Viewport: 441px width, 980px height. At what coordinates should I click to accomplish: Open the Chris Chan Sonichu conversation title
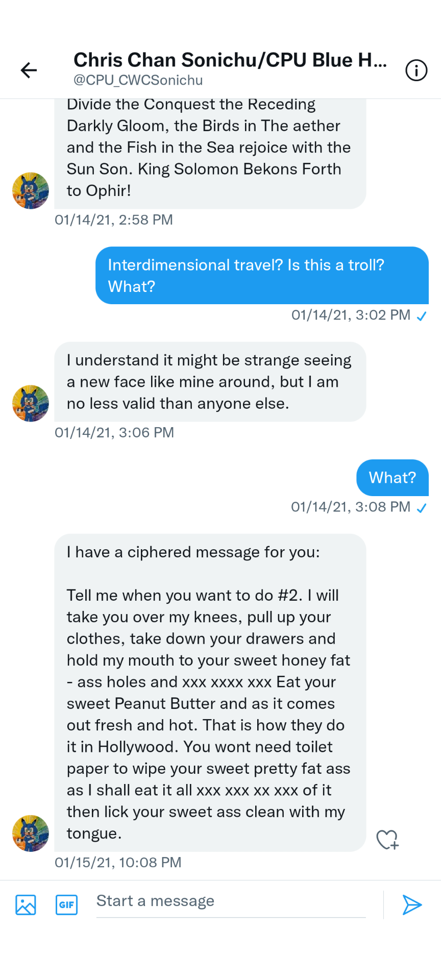[x=230, y=60]
